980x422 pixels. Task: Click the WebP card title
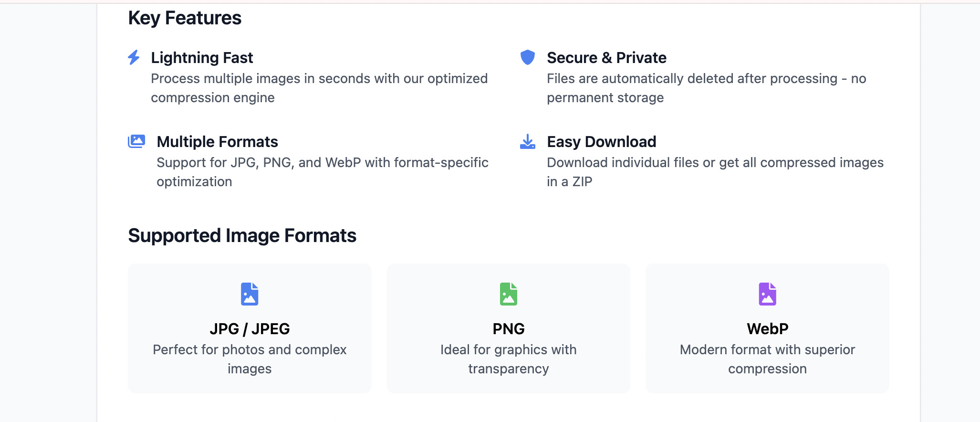[x=767, y=329]
